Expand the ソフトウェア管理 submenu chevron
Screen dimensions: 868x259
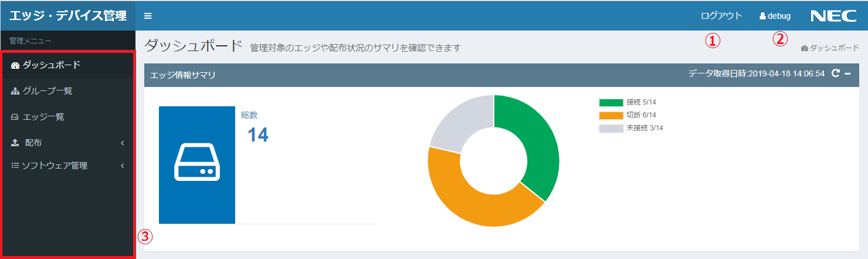[123, 166]
